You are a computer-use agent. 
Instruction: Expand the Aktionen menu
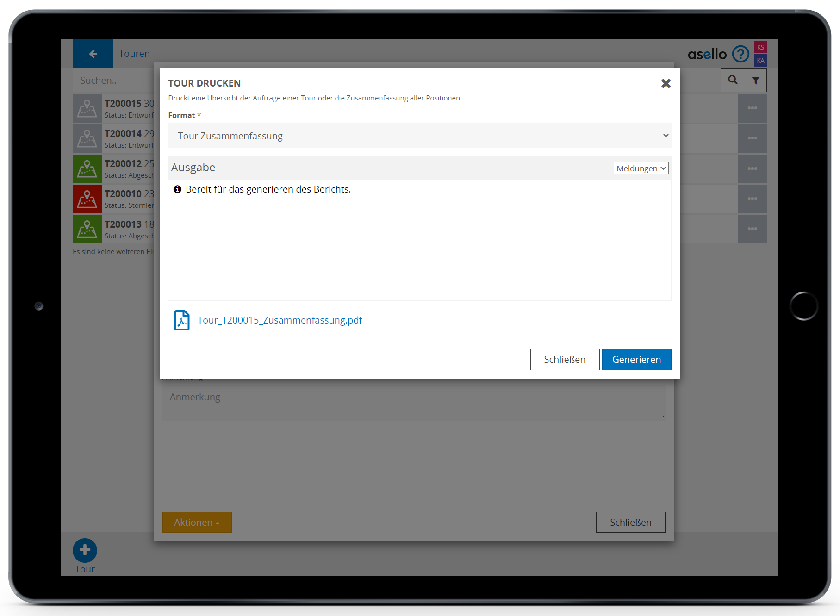coord(197,522)
